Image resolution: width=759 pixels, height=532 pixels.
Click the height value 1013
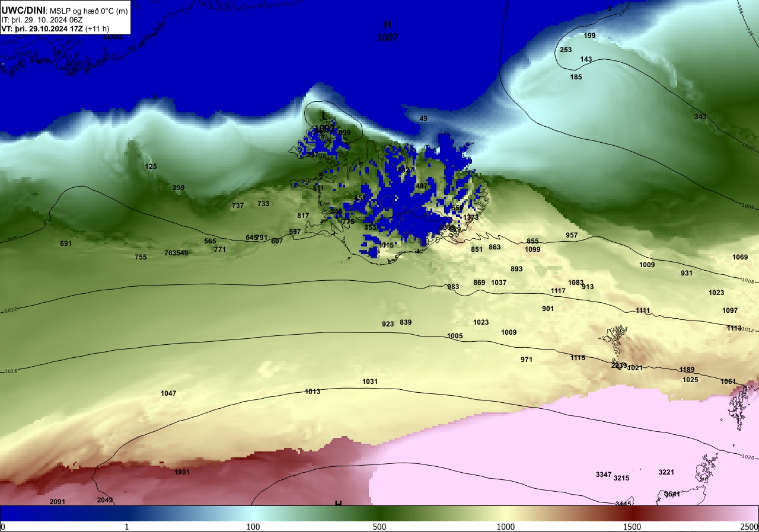point(312,392)
